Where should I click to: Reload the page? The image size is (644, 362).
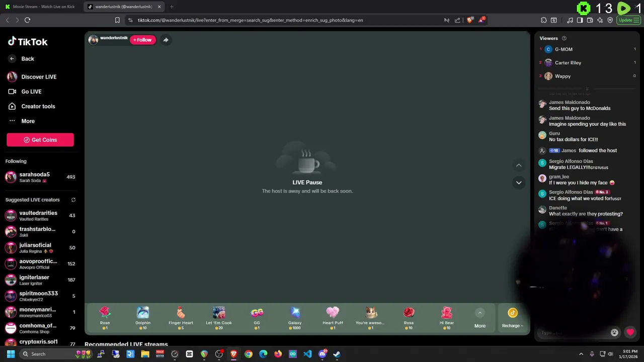(27, 20)
